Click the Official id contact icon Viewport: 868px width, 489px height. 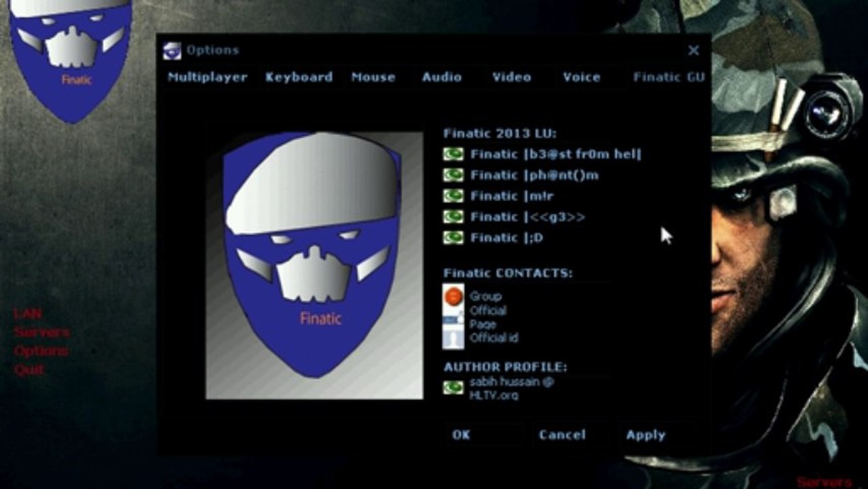point(453,338)
